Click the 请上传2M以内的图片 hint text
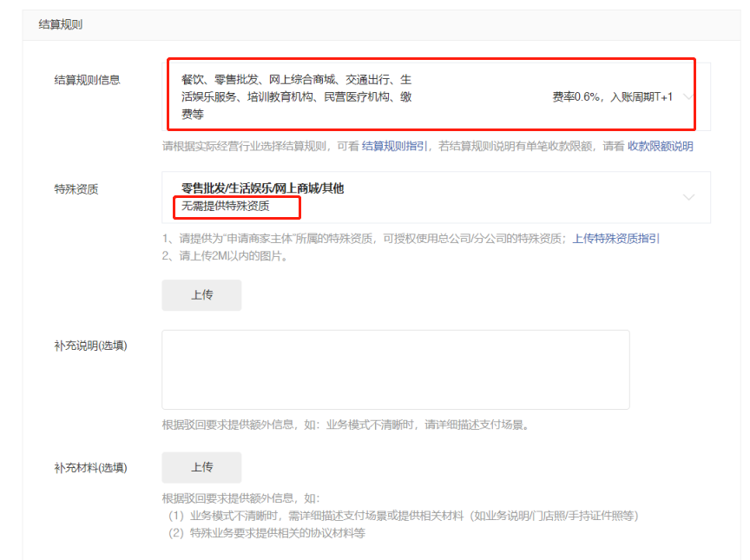750x560 pixels. point(224,255)
